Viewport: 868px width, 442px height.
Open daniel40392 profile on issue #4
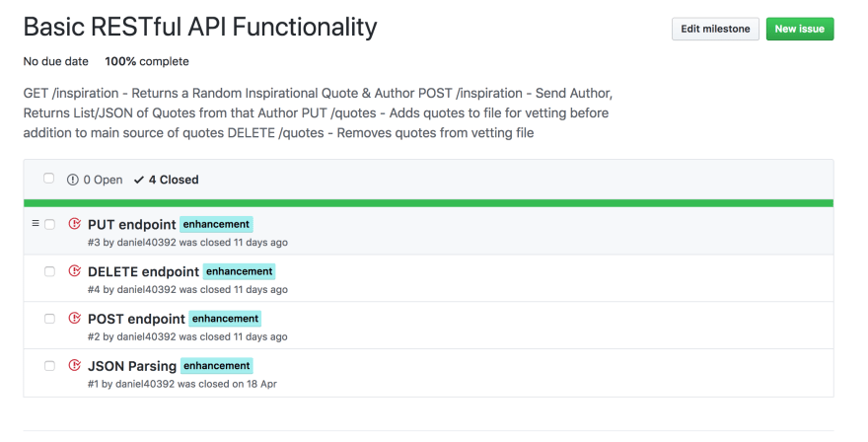click(x=147, y=289)
